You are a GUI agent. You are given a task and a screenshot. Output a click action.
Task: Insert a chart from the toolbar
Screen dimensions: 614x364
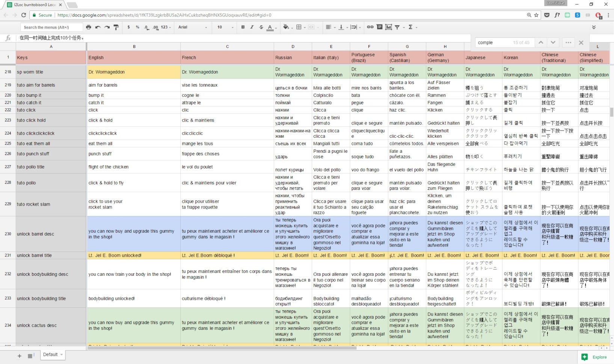point(389,27)
